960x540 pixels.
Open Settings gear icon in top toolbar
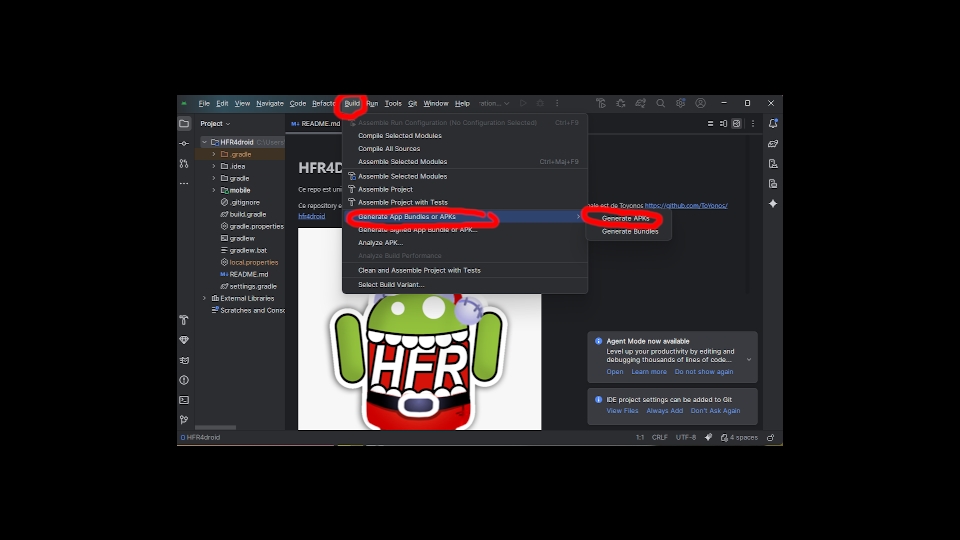680,103
